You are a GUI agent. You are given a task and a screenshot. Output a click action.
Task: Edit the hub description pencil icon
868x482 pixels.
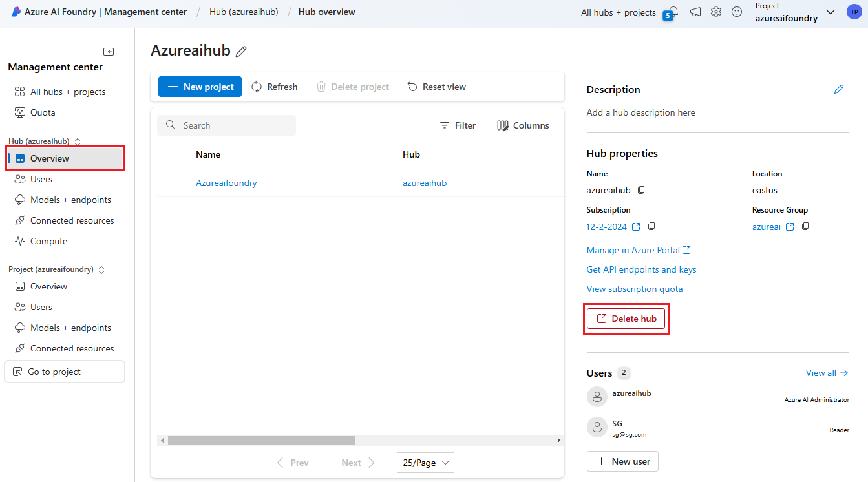(839, 89)
